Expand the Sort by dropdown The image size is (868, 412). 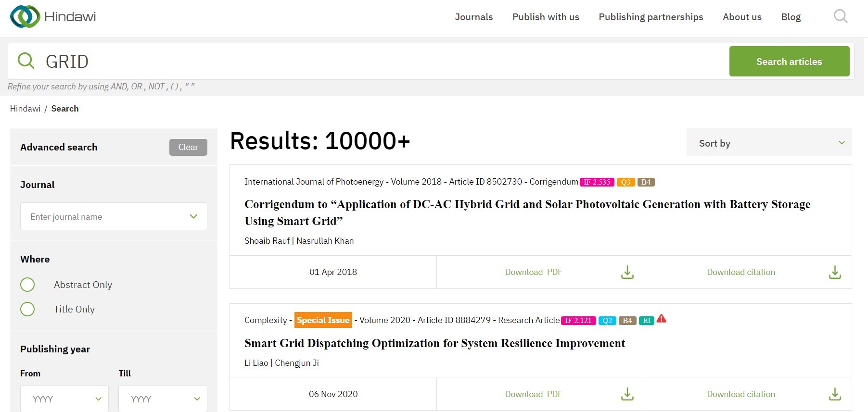[769, 143]
